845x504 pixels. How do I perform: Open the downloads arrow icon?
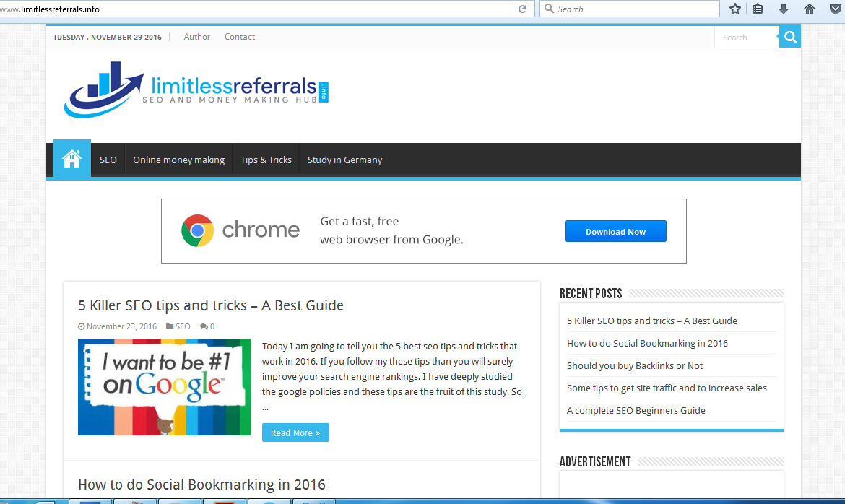click(x=784, y=9)
